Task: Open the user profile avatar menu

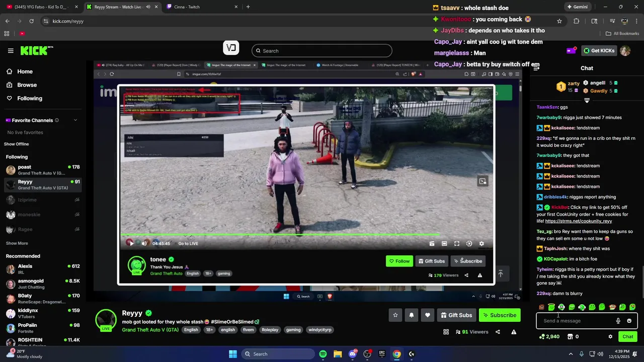Action: pos(625,51)
